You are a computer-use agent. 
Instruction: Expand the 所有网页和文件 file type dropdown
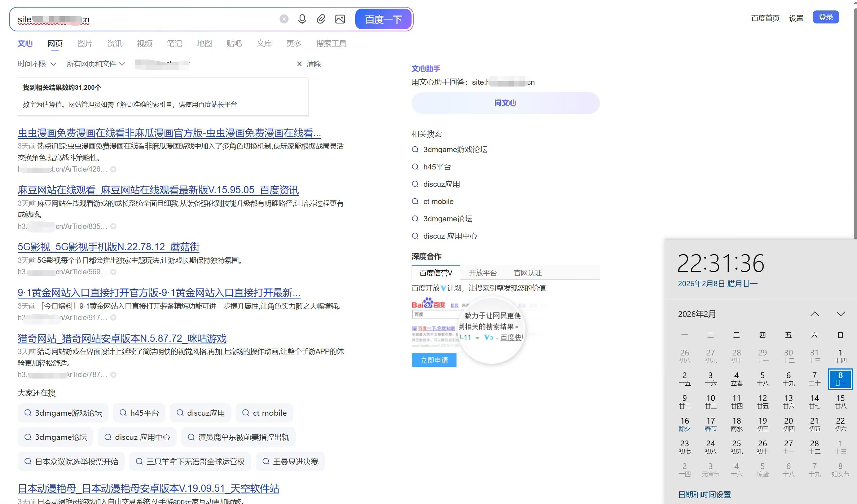96,64
